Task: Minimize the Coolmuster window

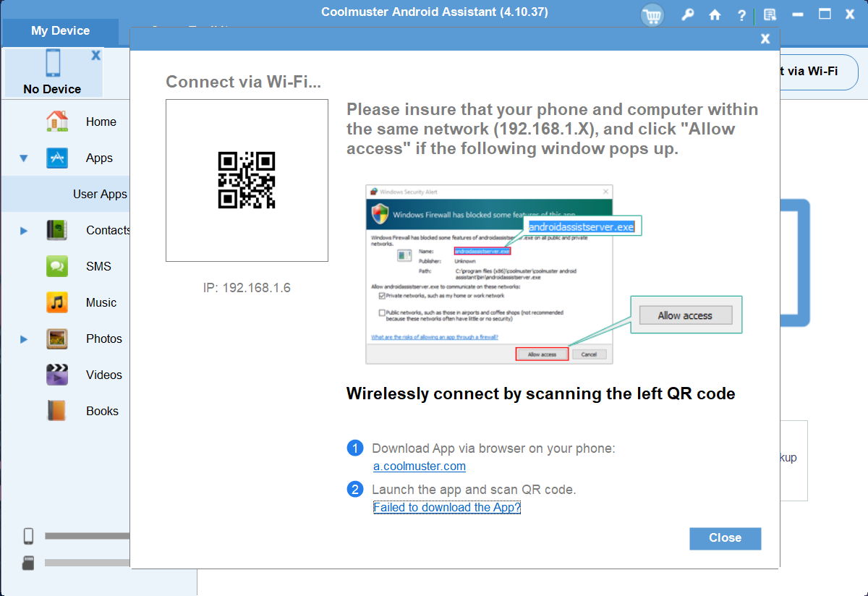Action: (x=798, y=14)
